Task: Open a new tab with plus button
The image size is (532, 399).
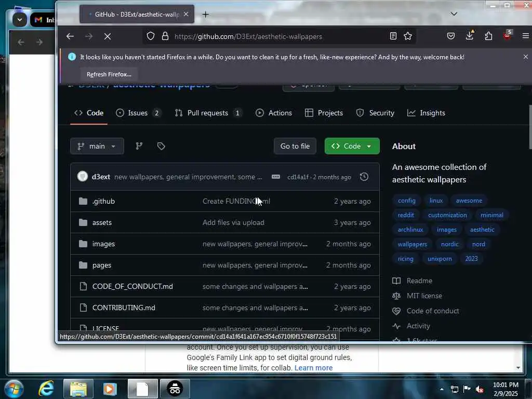Action: pyautogui.click(x=206, y=14)
